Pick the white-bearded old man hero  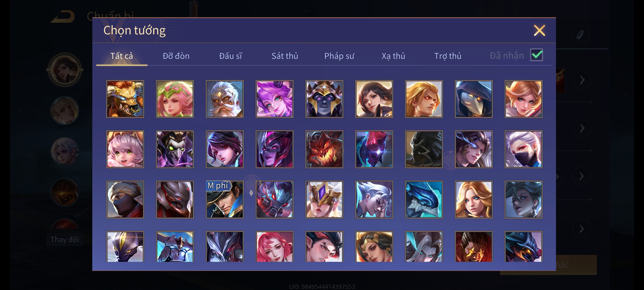pos(225,99)
